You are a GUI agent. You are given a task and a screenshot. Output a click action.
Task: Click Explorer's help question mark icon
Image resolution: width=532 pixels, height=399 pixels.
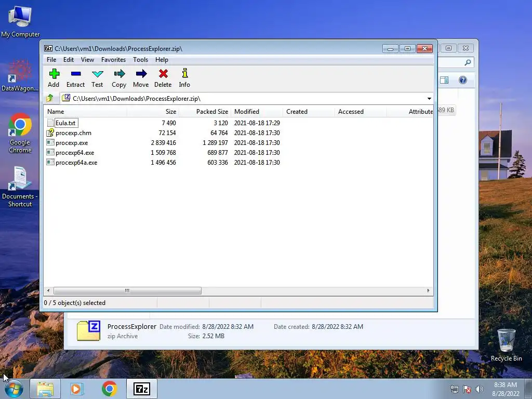click(463, 80)
